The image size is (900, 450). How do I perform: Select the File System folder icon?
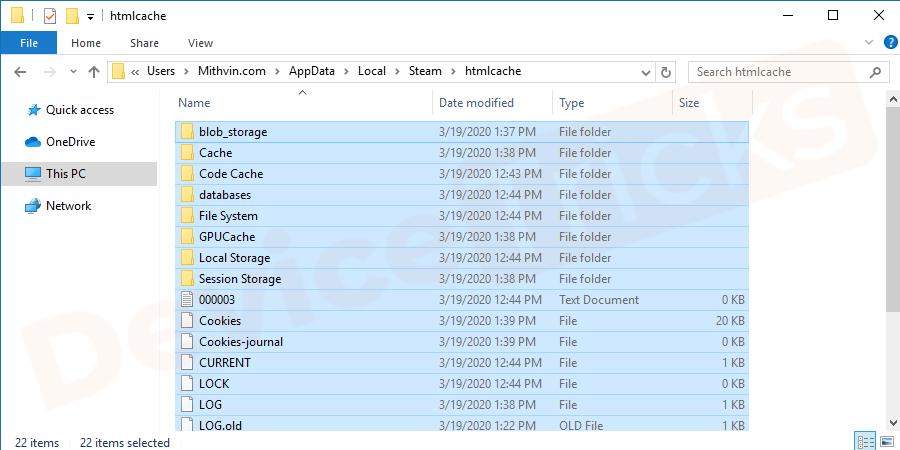coord(187,216)
